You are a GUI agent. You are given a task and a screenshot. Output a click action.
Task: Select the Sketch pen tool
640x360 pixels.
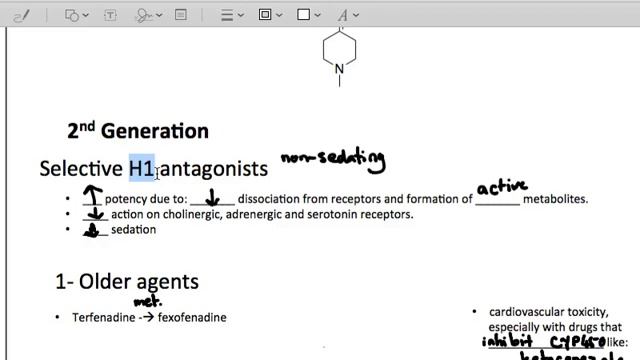(21, 16)
